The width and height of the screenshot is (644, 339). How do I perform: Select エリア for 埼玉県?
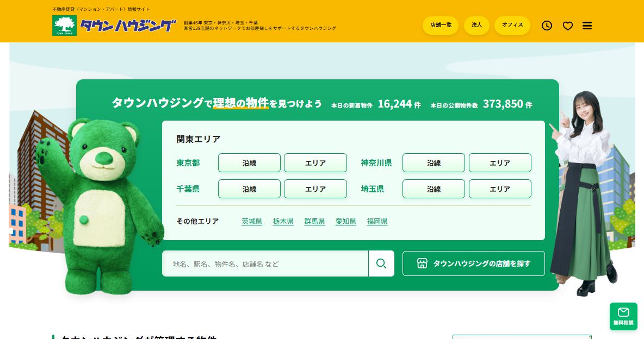coord(500,189)
